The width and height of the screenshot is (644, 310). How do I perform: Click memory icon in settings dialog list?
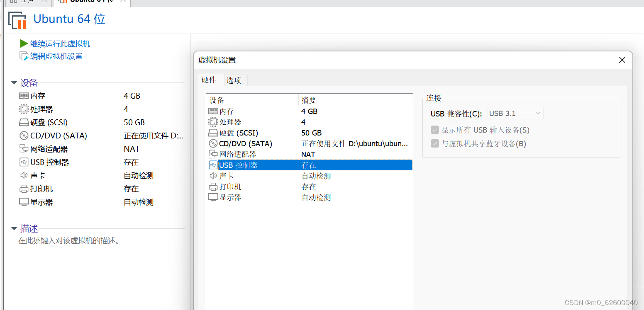213,111
